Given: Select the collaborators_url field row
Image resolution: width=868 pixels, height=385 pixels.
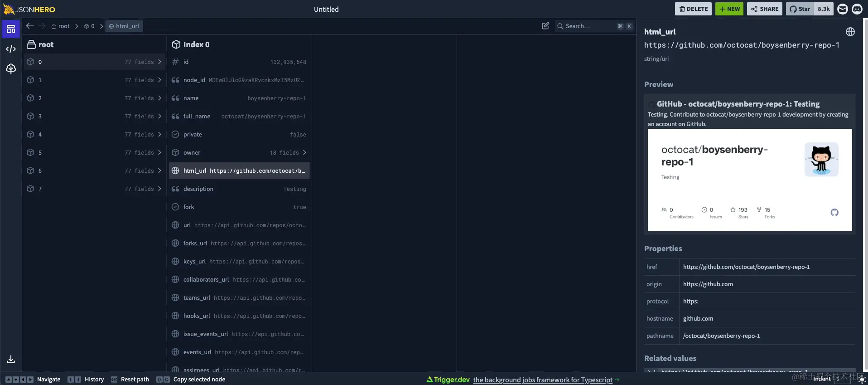Looking at the screenshot, I should [x=239, y=279].
